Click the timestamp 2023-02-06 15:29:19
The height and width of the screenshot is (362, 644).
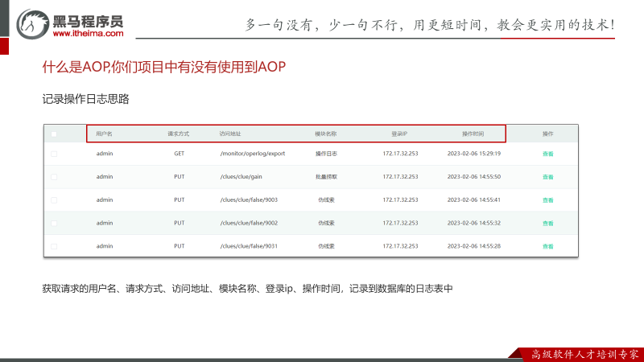click(474, 154)
